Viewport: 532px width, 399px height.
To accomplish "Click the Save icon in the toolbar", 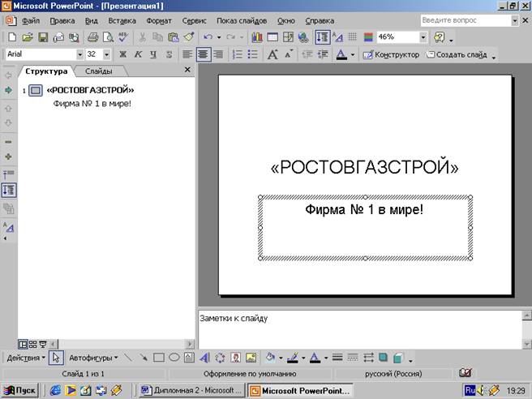I will pos(41,37).
